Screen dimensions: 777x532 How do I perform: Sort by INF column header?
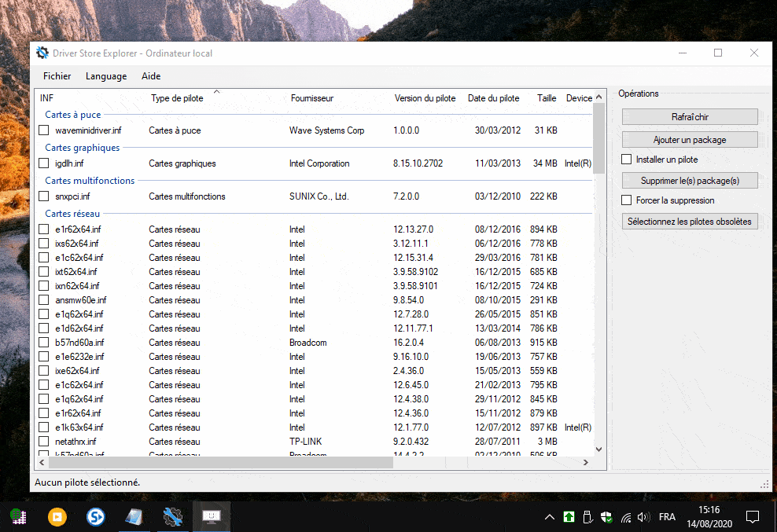coord(46,98)
